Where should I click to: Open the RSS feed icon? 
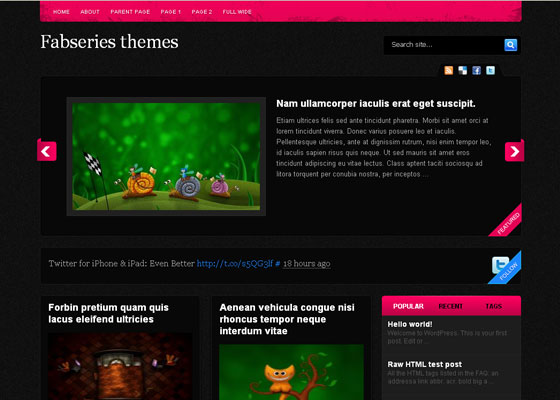[449, 70]
